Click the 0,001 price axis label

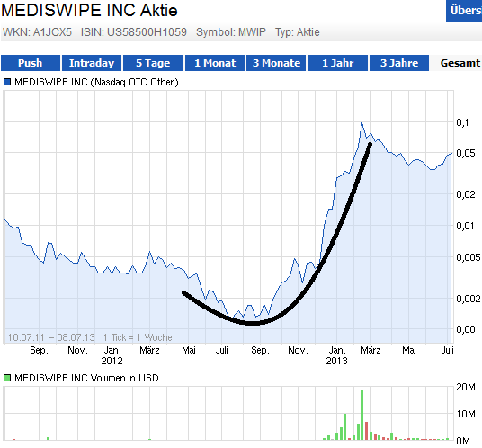[x=469, y=329]
